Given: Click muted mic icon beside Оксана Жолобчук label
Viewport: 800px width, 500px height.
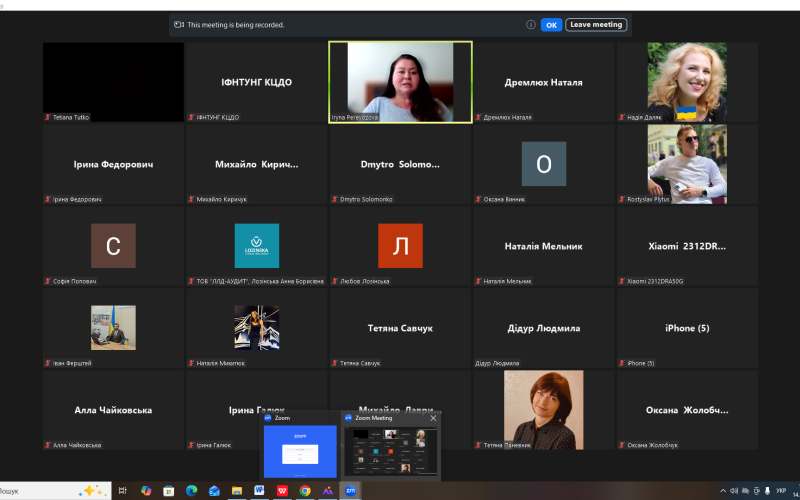Looking at the screenshot, I should coord(622,445).
